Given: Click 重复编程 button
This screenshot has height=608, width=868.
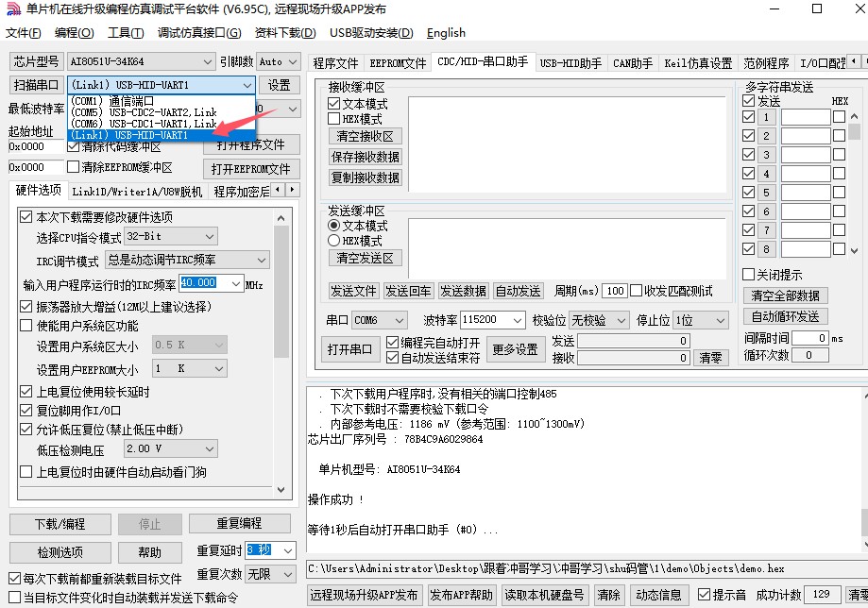Looking at the screenshot, I should (x=240, y=523).
